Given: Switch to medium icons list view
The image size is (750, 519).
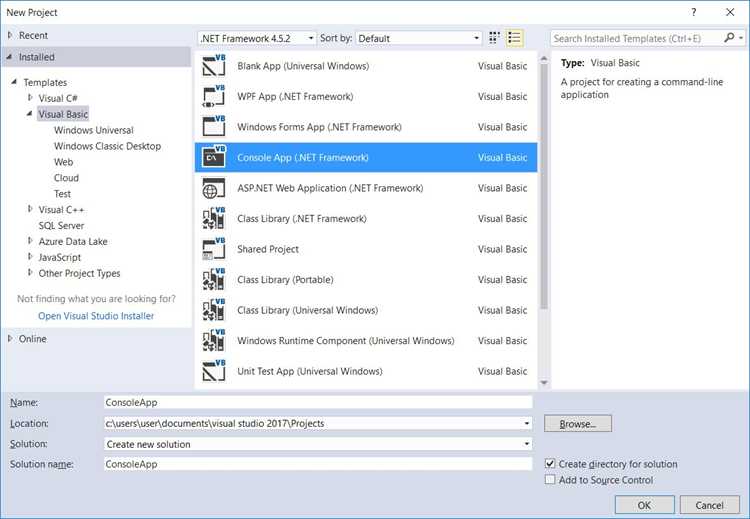Looking at the screenshot, I should point(514,38).
